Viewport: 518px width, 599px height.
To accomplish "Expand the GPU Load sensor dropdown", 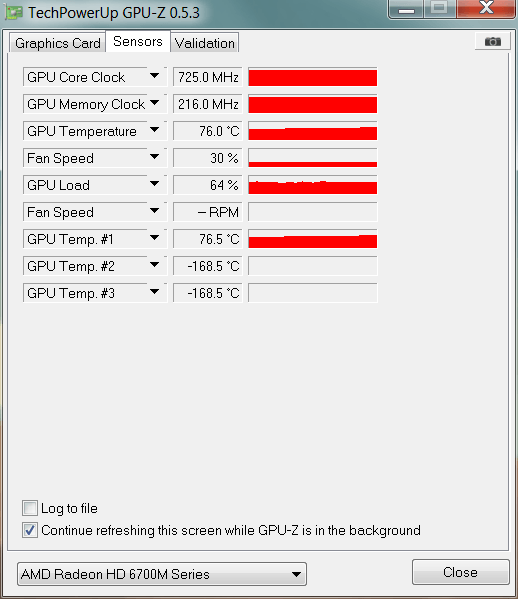I will (154, 184).
